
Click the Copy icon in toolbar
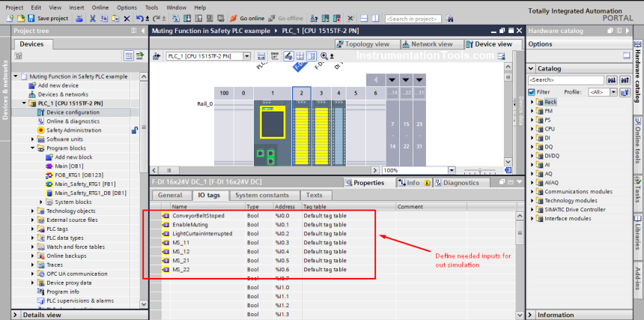[104, 18]
